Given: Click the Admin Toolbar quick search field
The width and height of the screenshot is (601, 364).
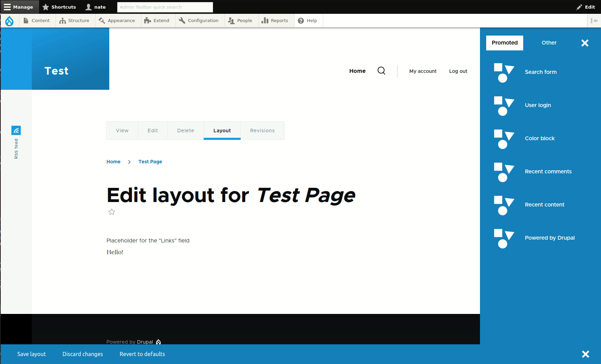Looking at the screenshot, I should [165, 7].
